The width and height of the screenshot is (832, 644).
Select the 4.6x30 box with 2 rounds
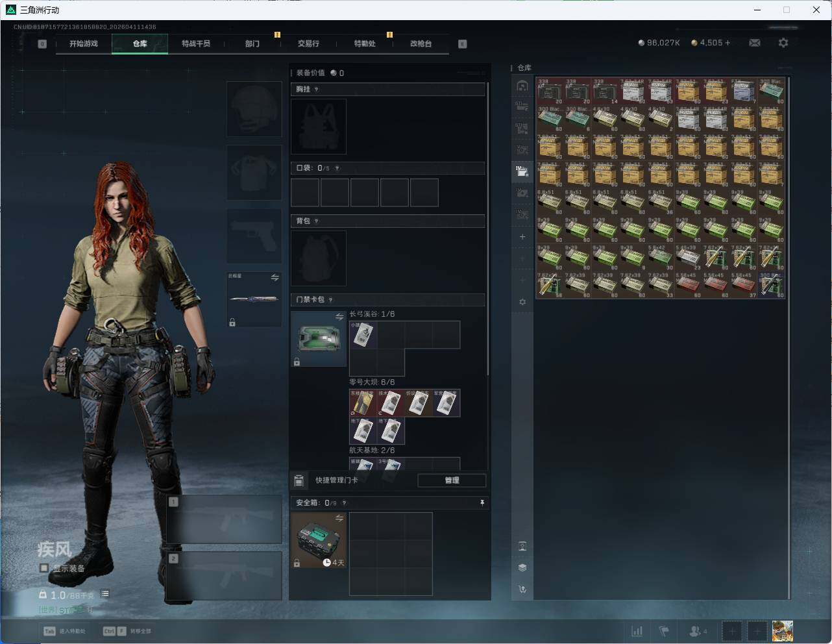click(x=661, y=119)
